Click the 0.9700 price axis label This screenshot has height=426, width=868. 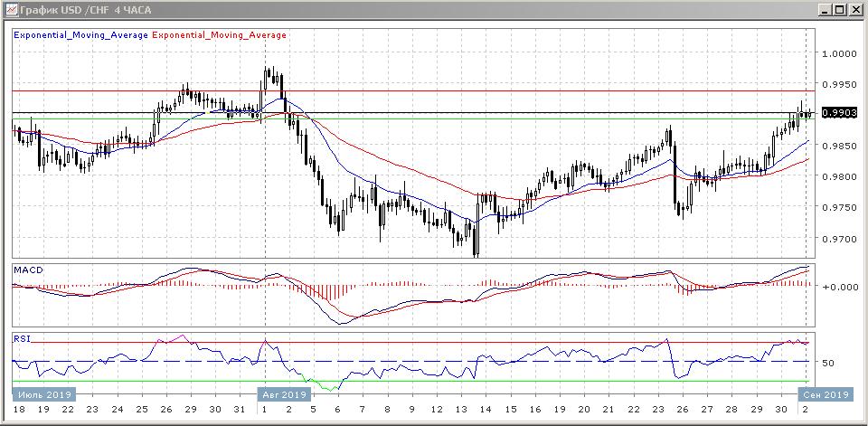(838, 239)
